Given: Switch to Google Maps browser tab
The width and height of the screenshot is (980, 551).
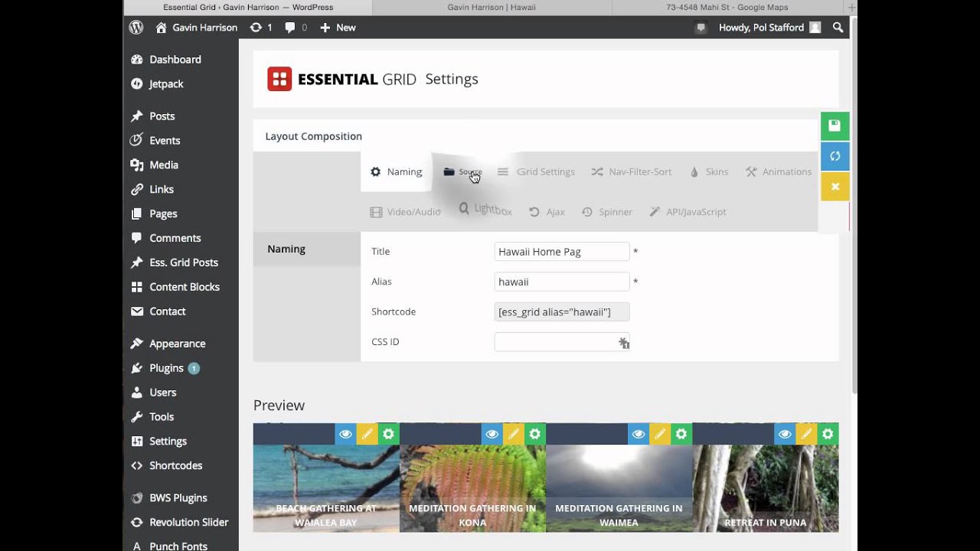Looking at the screenshot, I should (x=727, y=7).
